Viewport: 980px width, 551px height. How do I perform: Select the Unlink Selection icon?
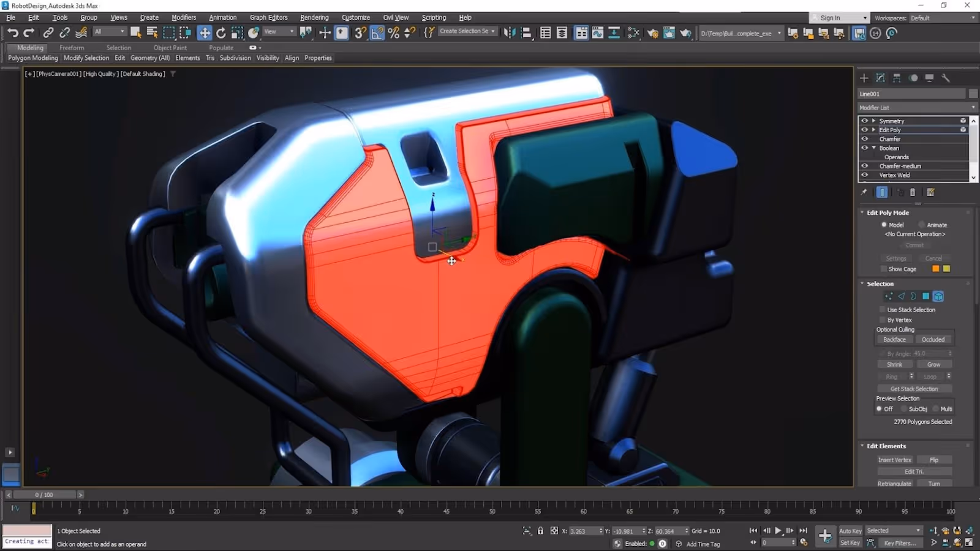coord(64,32)
